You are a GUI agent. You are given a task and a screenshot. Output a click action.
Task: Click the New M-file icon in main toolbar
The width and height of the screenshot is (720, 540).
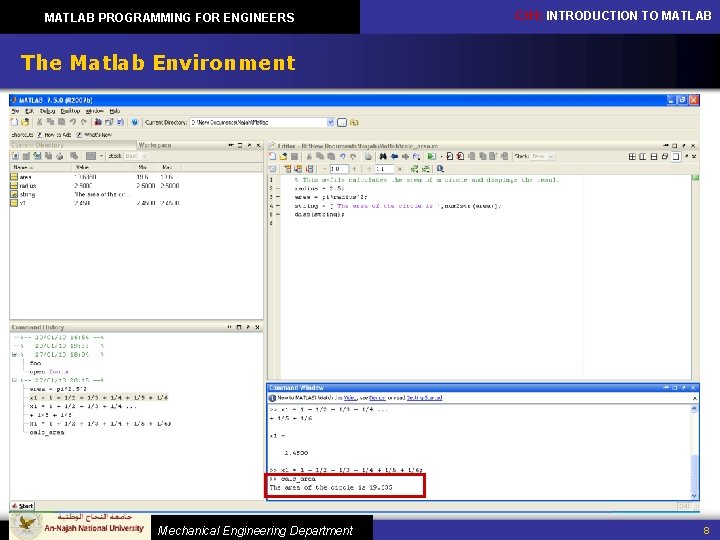click(x=14, y=122)
